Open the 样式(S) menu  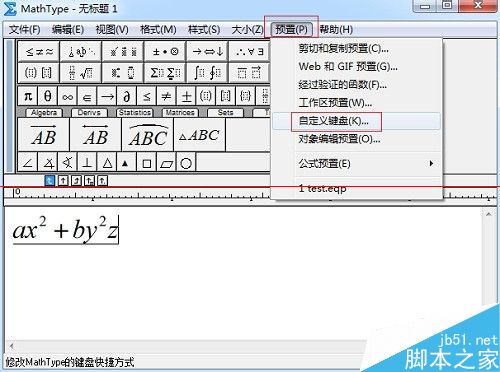pos(204,29)
